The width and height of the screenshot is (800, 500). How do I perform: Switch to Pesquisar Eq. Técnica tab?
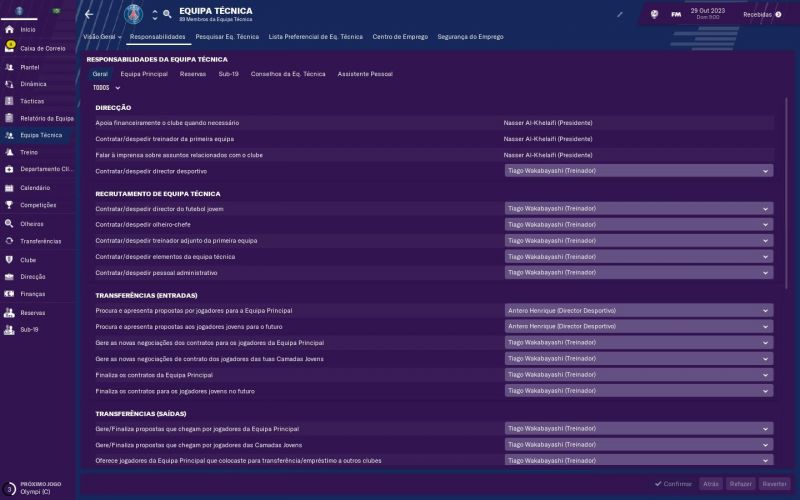pos(227,36)
